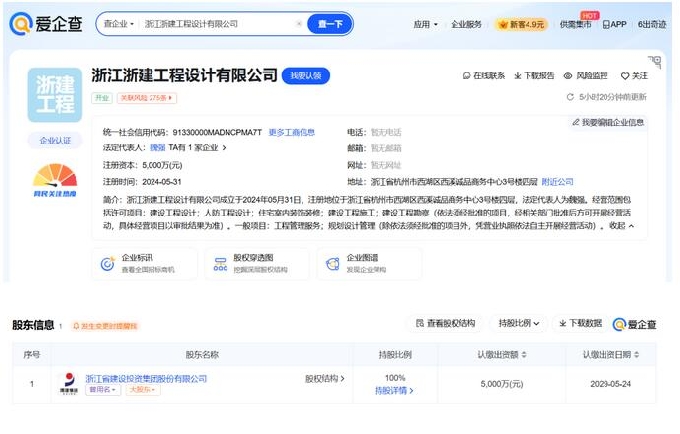Open 风险监控 shield icon
This screenshot has width=680, height=434.
[x=570, y=75]
